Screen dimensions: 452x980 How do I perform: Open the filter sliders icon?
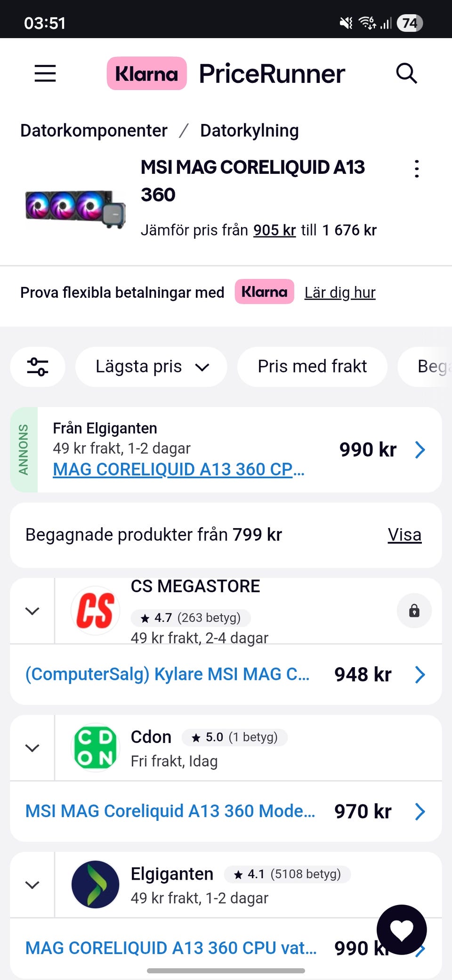(38, 367)
